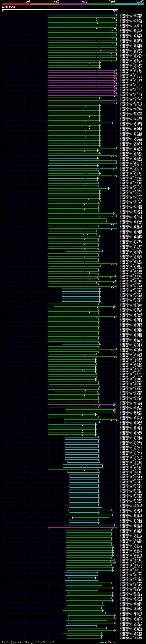Select label UniRef100_Q01IC4
This screenshot has height=644, width=146.
(x=131, y=404)
